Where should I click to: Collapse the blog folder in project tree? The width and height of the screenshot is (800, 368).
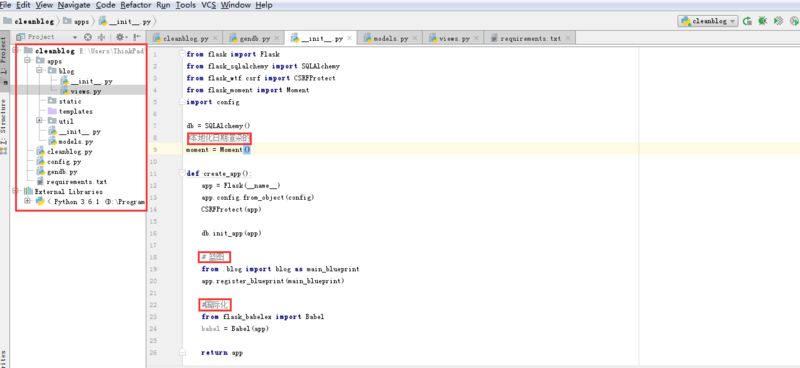[x=39, y=71]
